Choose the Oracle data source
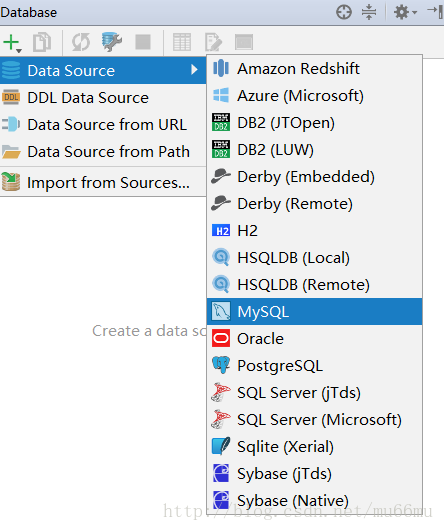The image size is (444, 531). pos(315,339)
